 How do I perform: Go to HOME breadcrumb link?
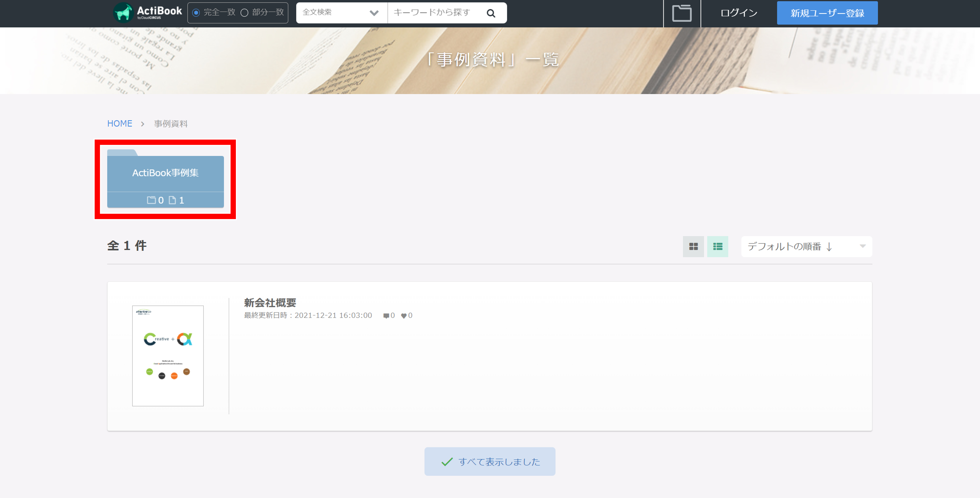pos(119,124)
